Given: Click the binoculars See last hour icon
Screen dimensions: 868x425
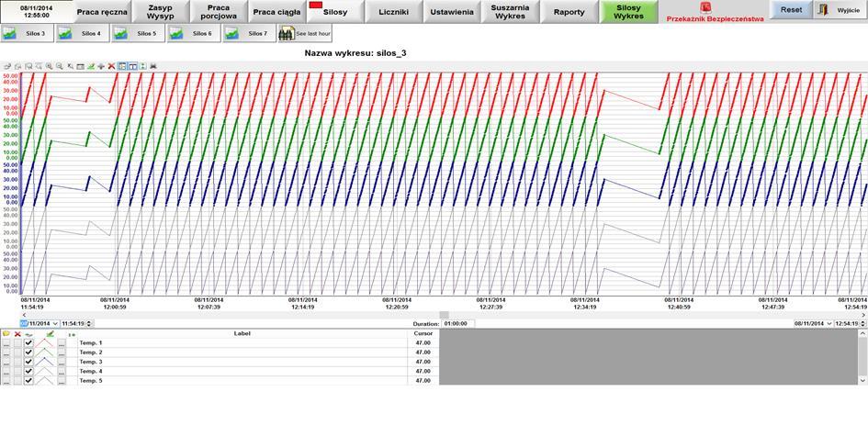Looking at the screenshot, I should tap(286, 33).
